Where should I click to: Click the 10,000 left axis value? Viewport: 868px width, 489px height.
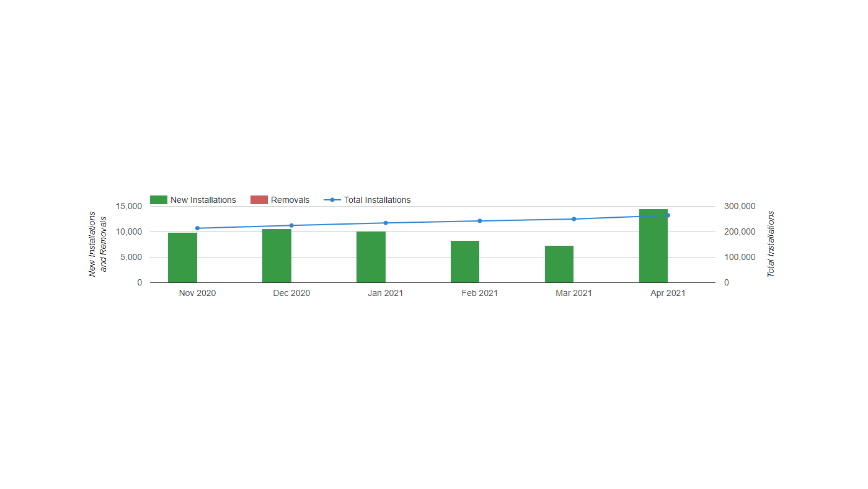click(129, 231)
